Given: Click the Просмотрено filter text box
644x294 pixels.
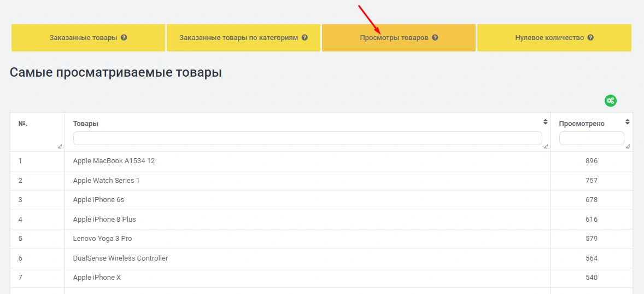Looking at the screenshot, I should (591, 139).
